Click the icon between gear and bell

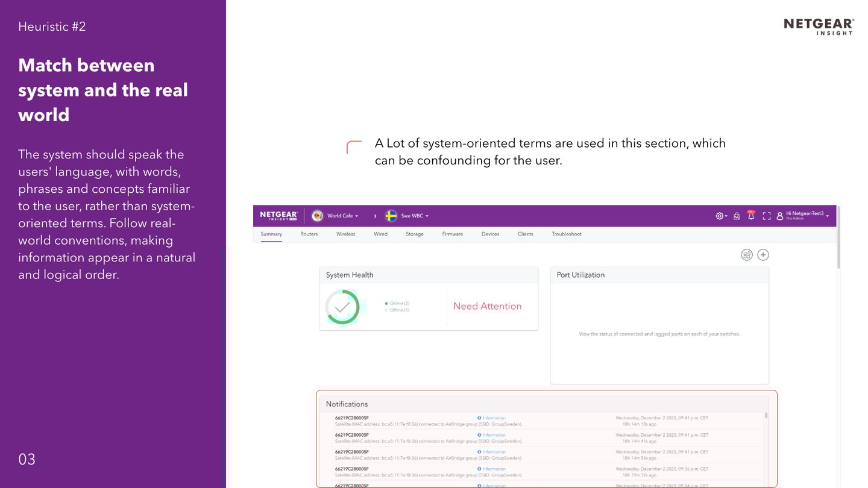click(737, 216)
